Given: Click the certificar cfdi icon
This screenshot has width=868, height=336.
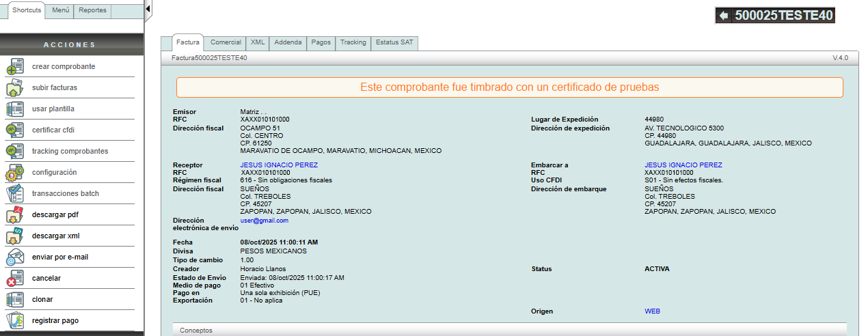Looking at the screenshot, I should tap(15, 130).
